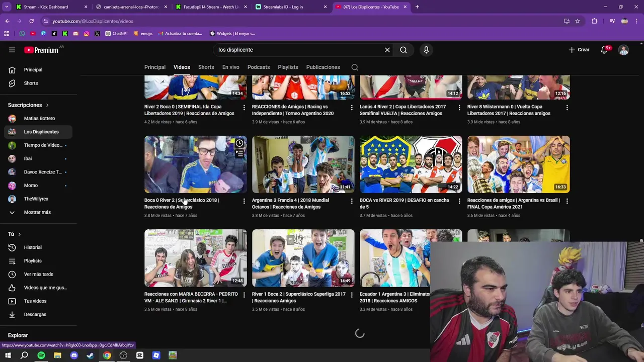Screen dimensions: 644x362
Task: Add Boca 0 River 2 video to queue
Action: 239,154
